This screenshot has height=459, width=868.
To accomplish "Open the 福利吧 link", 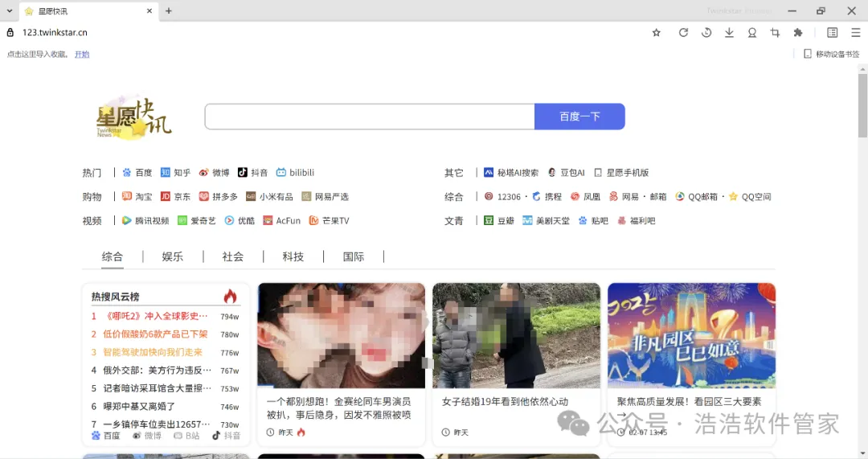I will [x=636, y=220].
